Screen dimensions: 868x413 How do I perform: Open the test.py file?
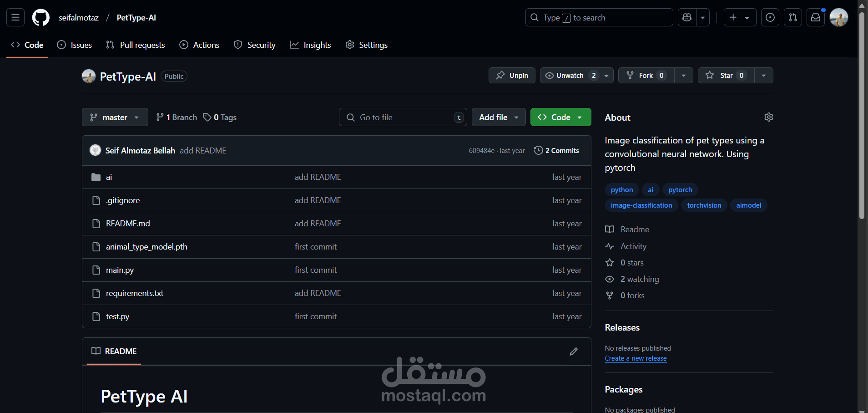117,316
